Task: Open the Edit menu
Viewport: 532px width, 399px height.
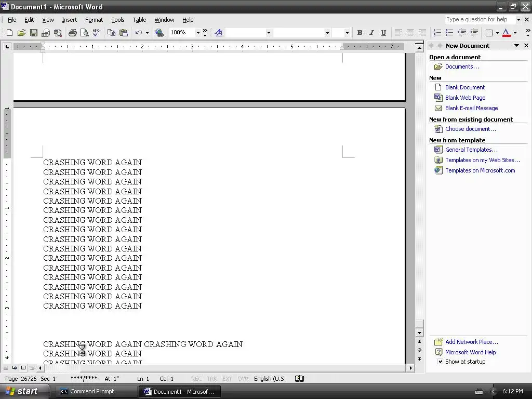Action: (29, 20)
